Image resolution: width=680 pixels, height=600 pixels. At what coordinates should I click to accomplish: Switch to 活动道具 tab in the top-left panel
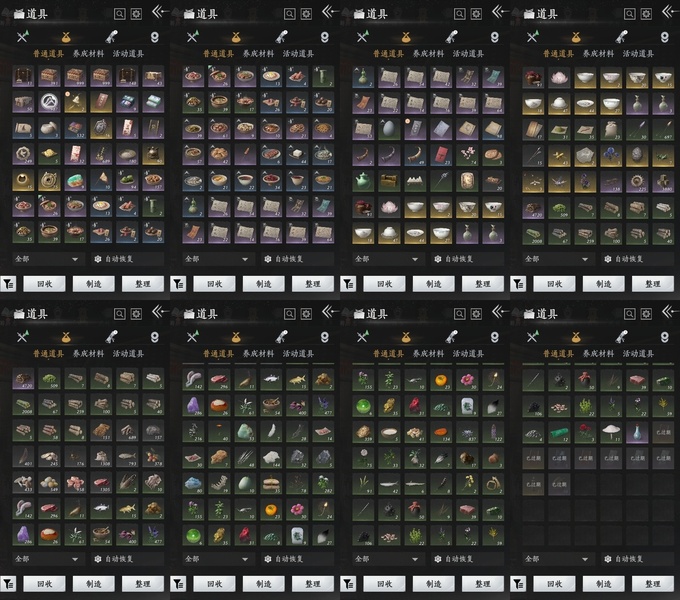(x=128, y=54)
